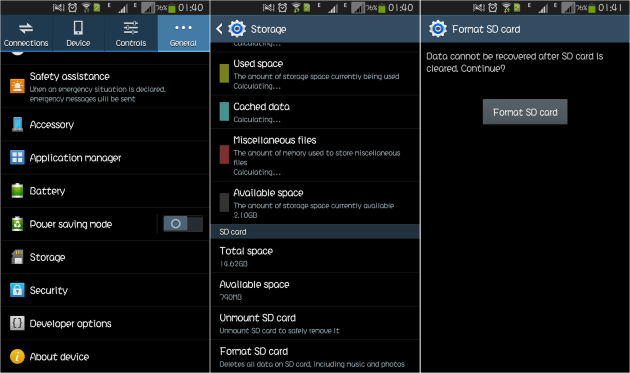Go back using the Storage header arrow
Viewport: 630px width, 373px height.
[x=219, y=29]
